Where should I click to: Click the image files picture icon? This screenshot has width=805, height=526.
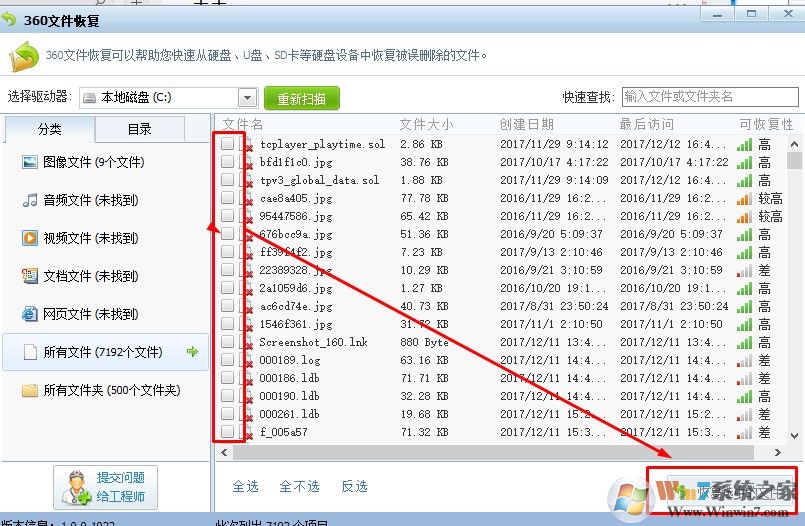(x=30, y=162)
